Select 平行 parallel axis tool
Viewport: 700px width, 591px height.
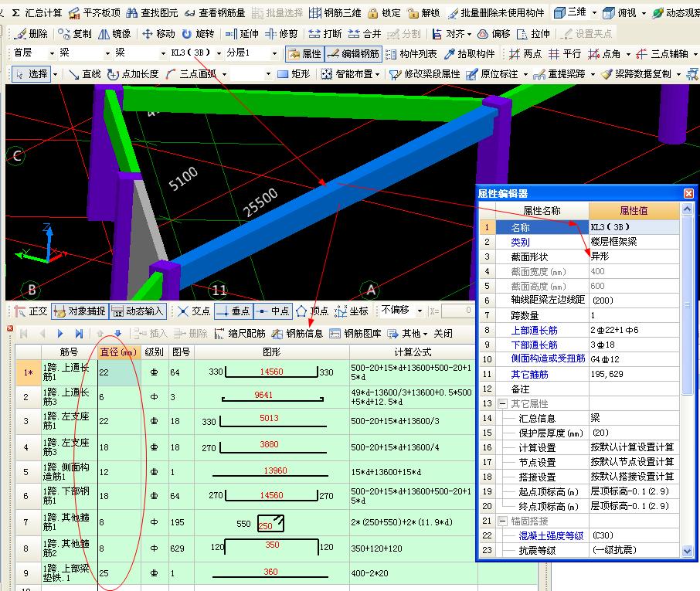click(564, 54)
